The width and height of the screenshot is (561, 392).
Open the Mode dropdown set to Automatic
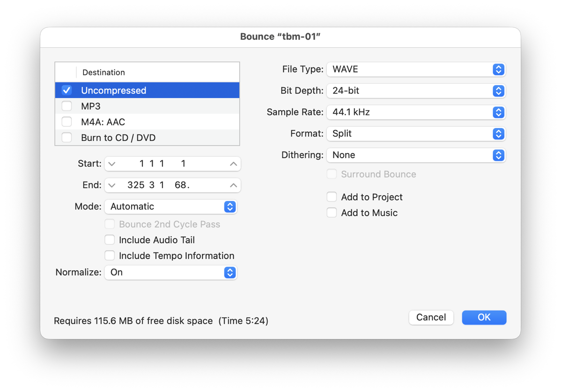pos(229,206)
